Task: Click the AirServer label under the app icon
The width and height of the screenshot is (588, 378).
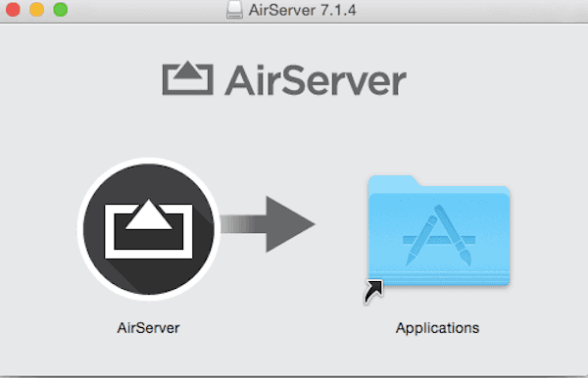Action: click(149, 328)
